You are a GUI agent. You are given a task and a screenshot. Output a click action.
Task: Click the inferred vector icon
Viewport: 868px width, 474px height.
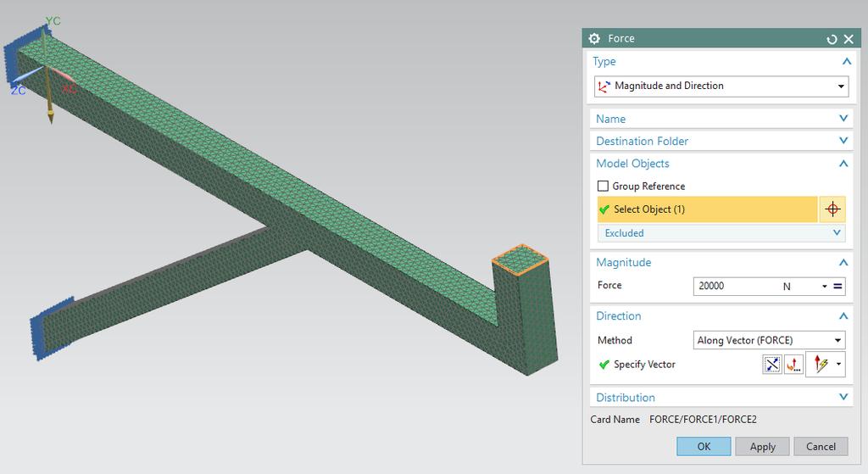coord(821,365)
